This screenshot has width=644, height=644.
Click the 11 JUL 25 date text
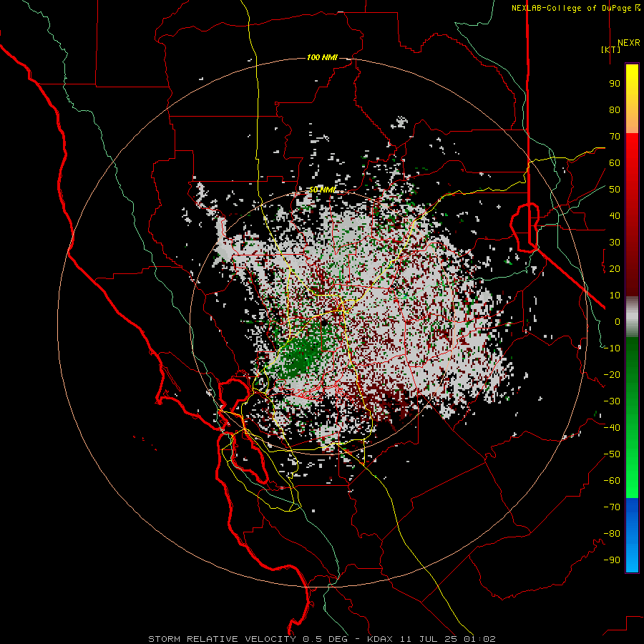click(x=429, y=639)
